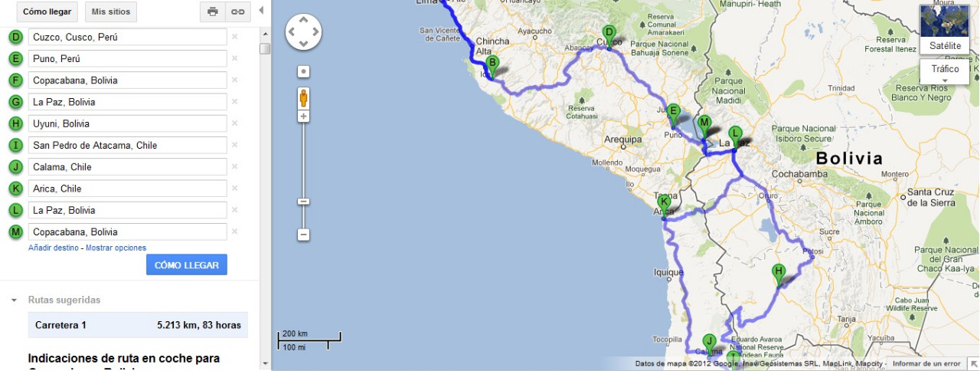The width and height of the screenshot is (980, 371).
Task: Open the Mis sitios tab
Action: tap(110, 11)
